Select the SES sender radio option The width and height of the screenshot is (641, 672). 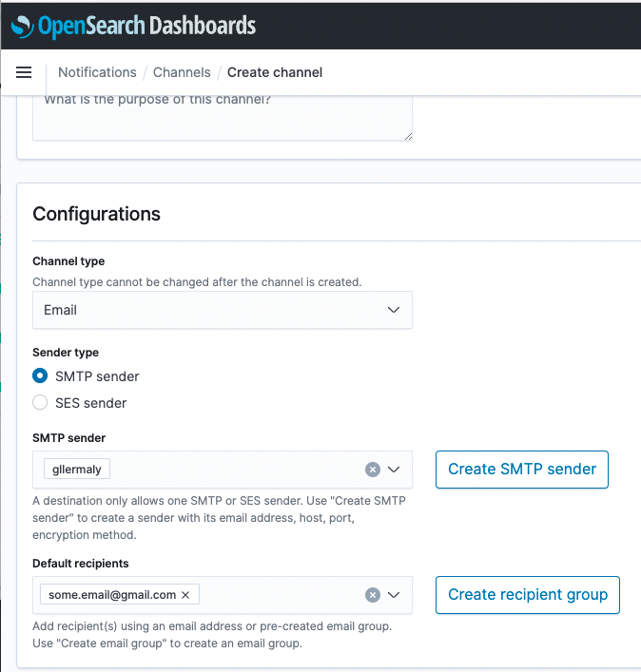[40, 402]
